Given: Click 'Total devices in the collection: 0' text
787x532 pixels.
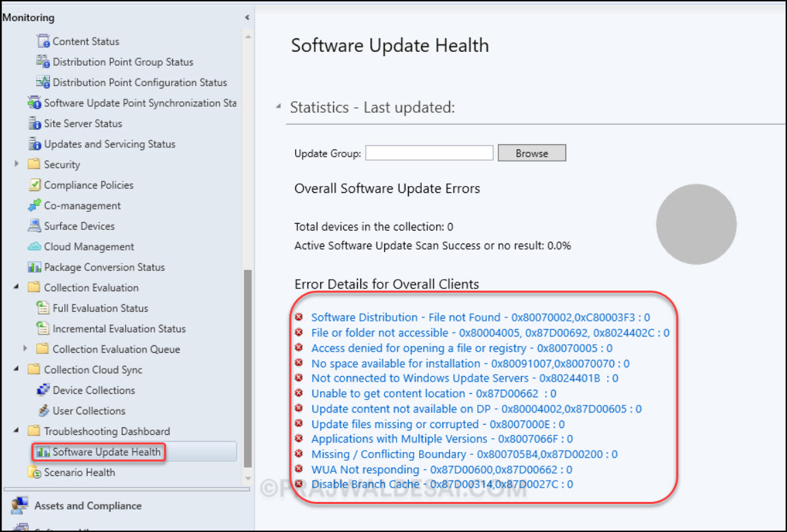Looking at the screenshot, I should pos(373,227).
